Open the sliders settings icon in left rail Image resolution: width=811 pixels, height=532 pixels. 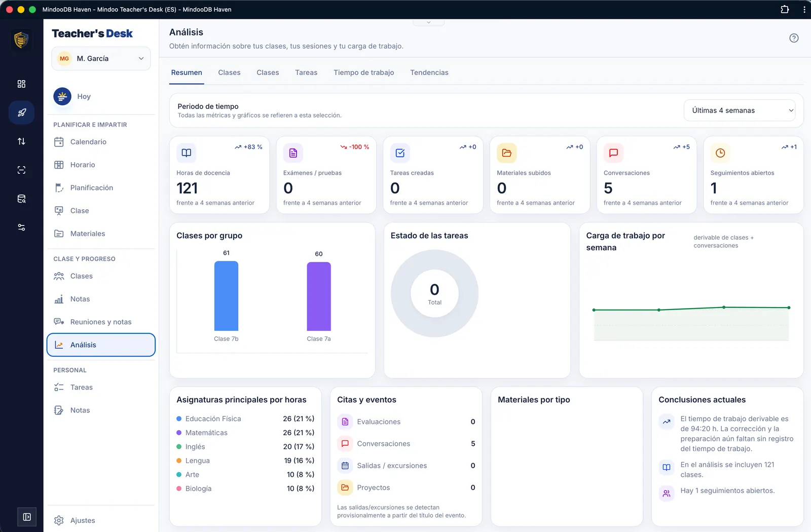tap(21, 227)
